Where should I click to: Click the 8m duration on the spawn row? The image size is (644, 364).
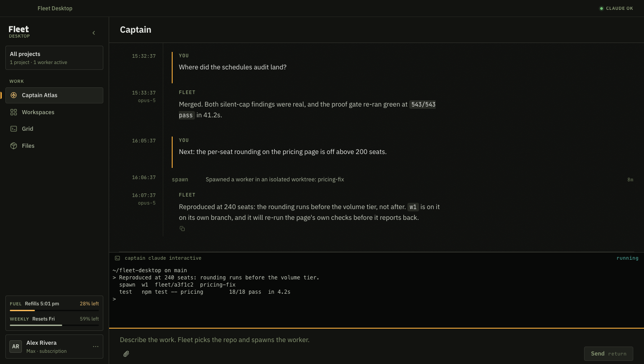point(630,180)
